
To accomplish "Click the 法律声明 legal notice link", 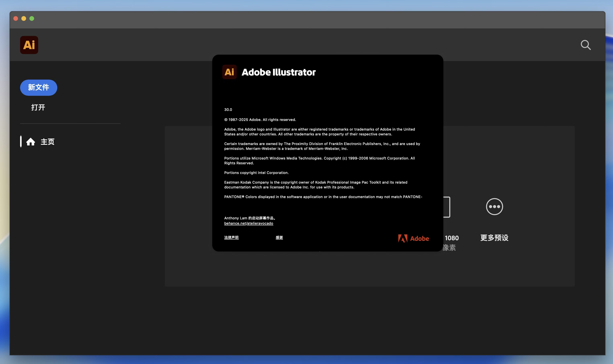I will point(231,237).
